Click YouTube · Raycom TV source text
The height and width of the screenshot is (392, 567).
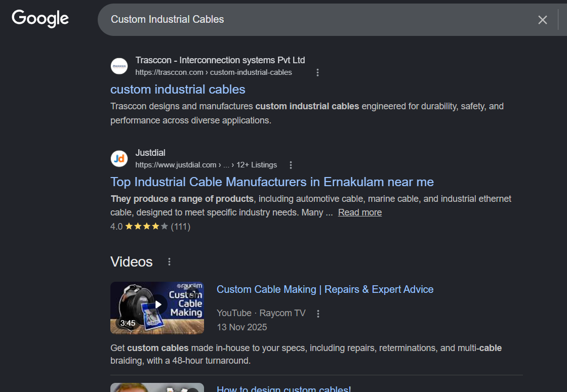click(261, 313)
